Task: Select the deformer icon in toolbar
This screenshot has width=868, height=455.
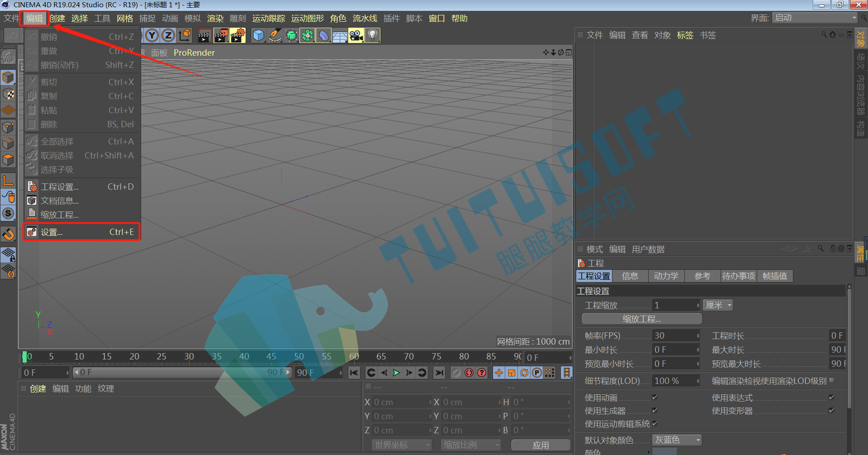Action: coord(323,35)
